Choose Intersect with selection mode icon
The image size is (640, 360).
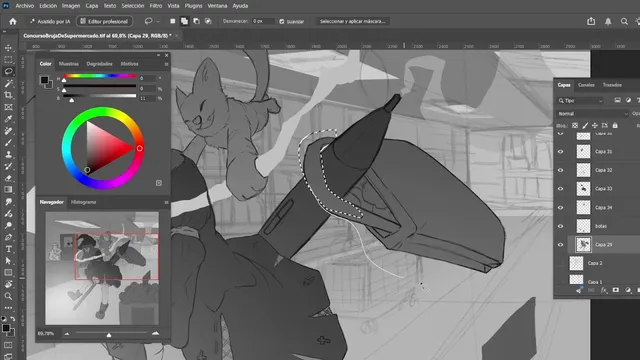(x=208, y=21)
